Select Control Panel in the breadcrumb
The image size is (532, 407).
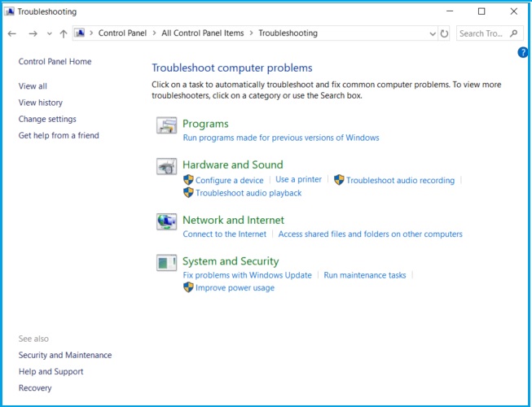(122, 33)
